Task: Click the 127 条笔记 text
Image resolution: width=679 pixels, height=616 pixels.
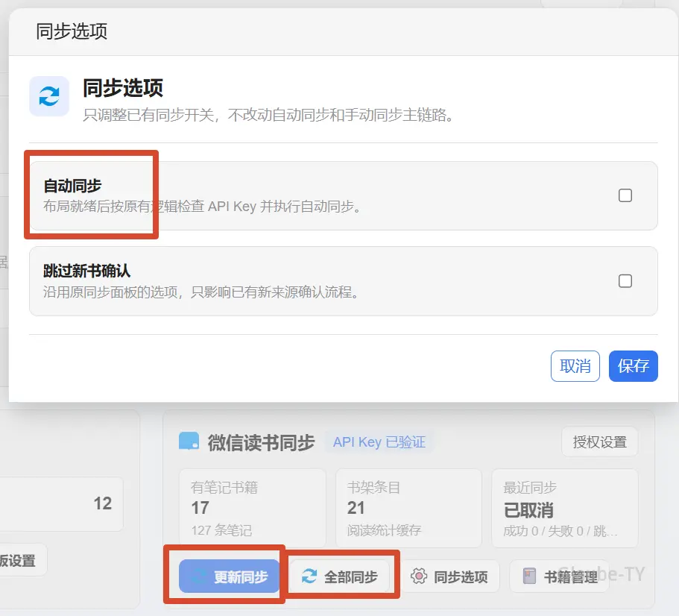Action: [x=221, y=530]
